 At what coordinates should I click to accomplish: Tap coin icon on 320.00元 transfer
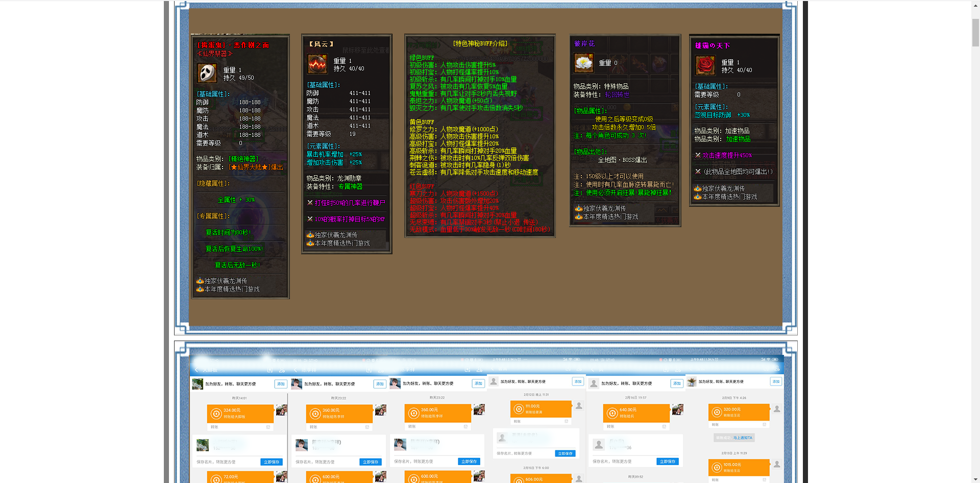click(717, 412)
